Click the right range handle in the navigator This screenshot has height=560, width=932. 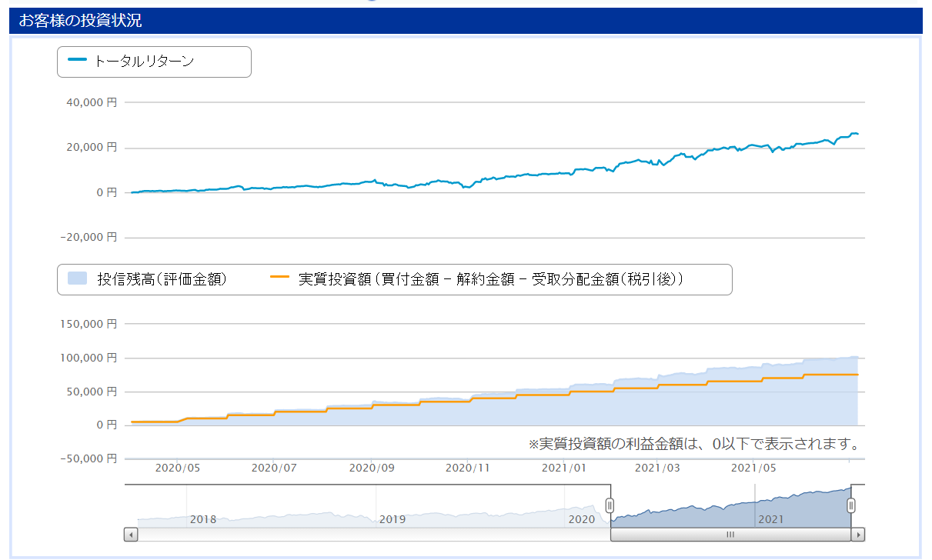tap(851, 505)
